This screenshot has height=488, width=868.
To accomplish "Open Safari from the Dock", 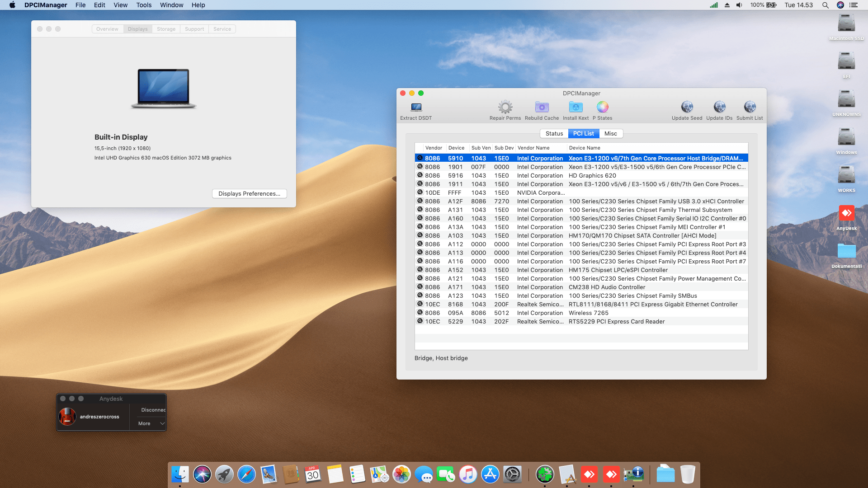I will click(246, 474).
